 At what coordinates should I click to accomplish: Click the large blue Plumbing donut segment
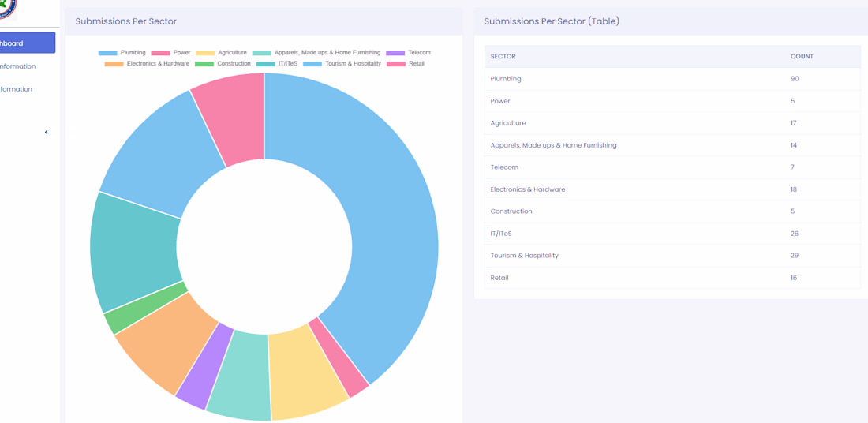(x=387, y=221)
